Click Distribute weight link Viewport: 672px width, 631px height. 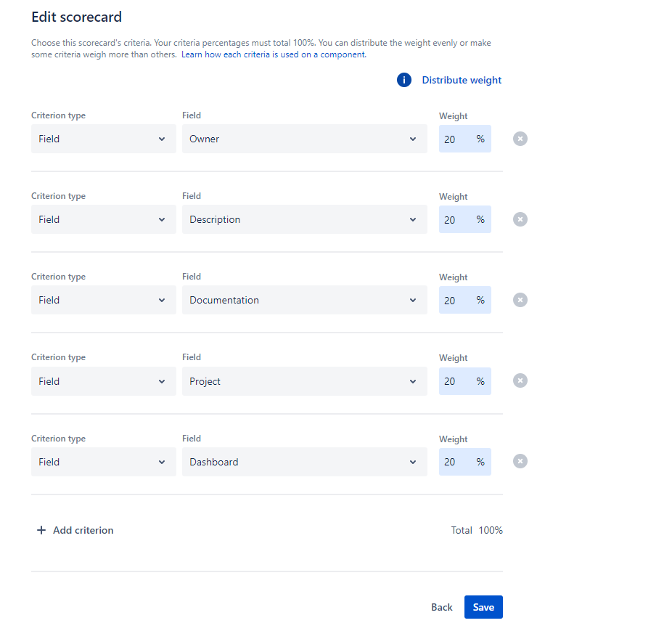[x=462, y=81]
